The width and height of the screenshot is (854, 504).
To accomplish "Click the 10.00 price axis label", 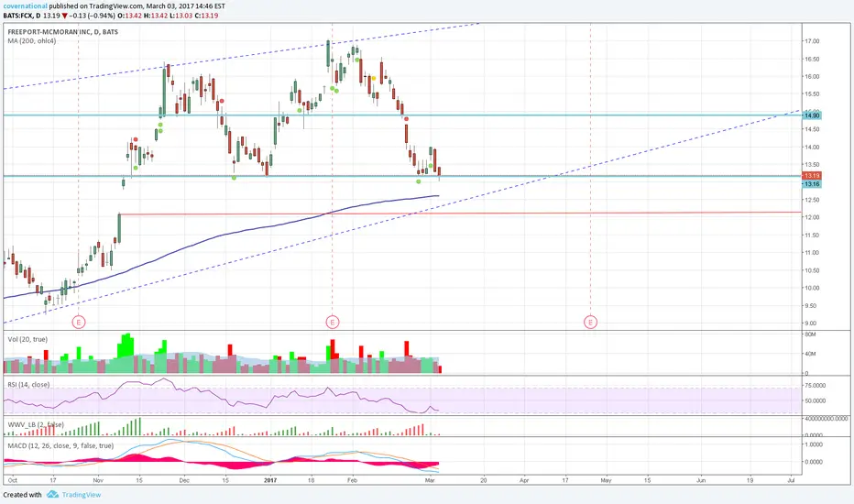I will [x=812, y=289].
